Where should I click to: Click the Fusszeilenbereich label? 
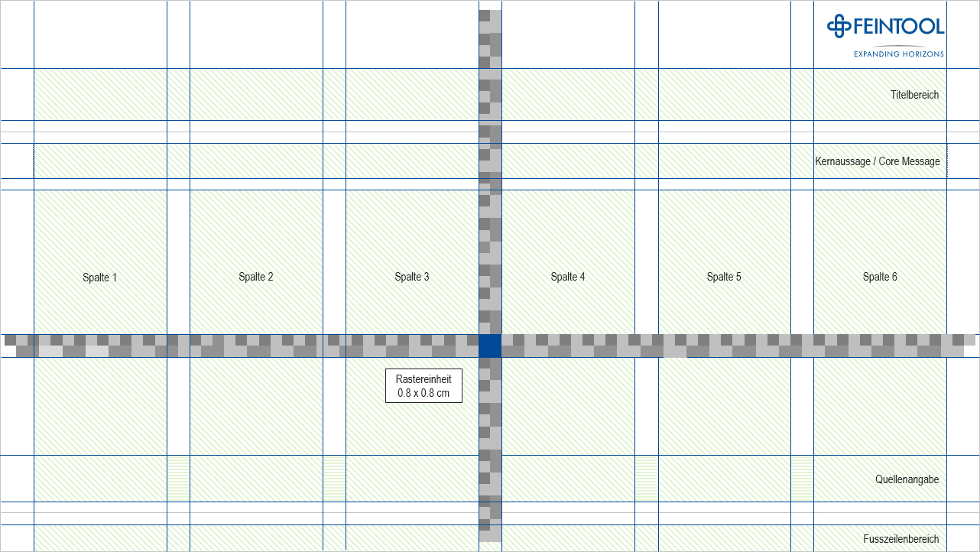tap(901, 539)
